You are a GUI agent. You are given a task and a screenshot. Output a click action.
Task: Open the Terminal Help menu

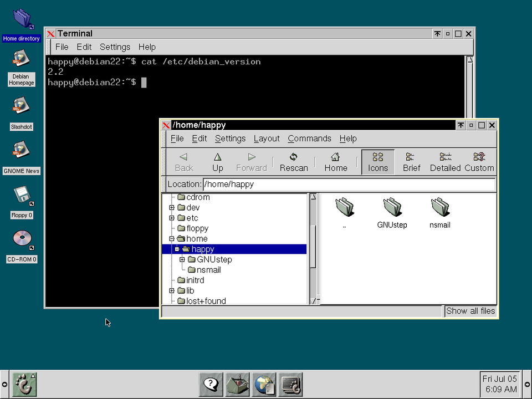click(147, 47)
